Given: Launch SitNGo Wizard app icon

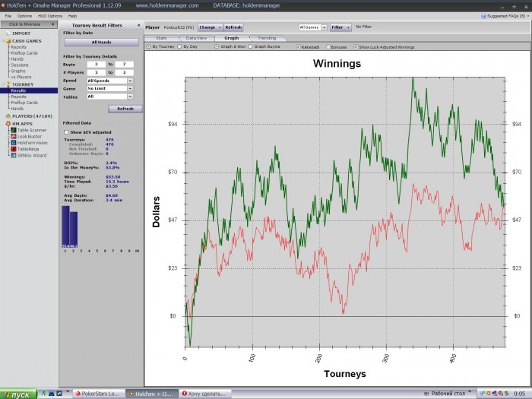Looking at the screenshot, I should click(14, 155).
